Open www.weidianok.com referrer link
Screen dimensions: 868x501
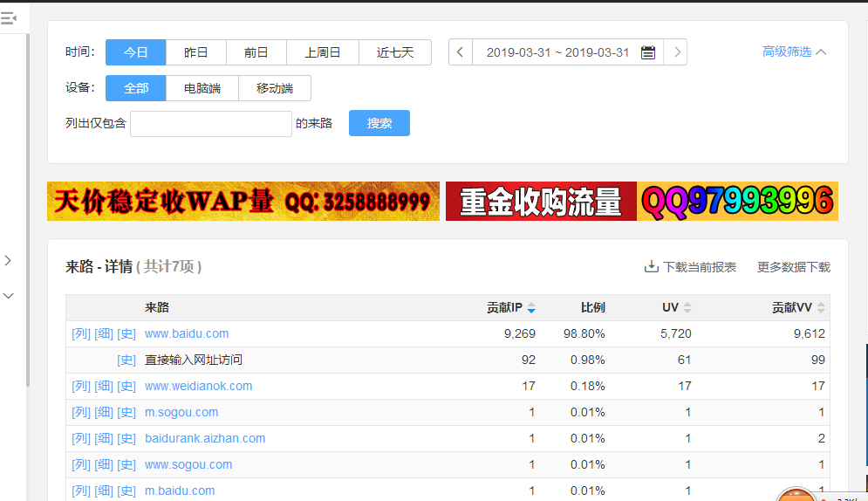click(x=198, y=386)
